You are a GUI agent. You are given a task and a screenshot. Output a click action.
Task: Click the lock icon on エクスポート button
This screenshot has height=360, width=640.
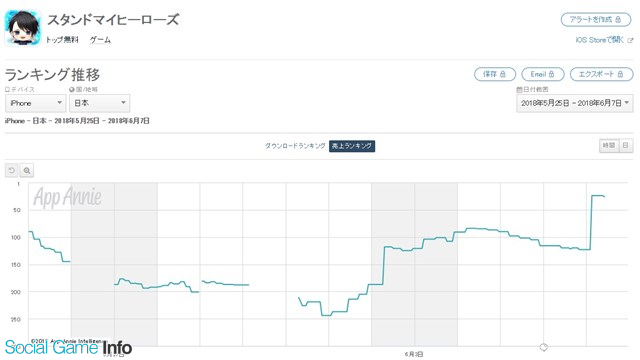pyautogui.click(x=620, y=74)
